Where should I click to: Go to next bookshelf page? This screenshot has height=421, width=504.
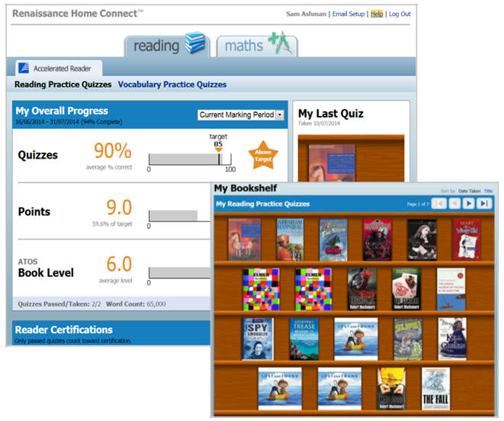tap(469, 204)
